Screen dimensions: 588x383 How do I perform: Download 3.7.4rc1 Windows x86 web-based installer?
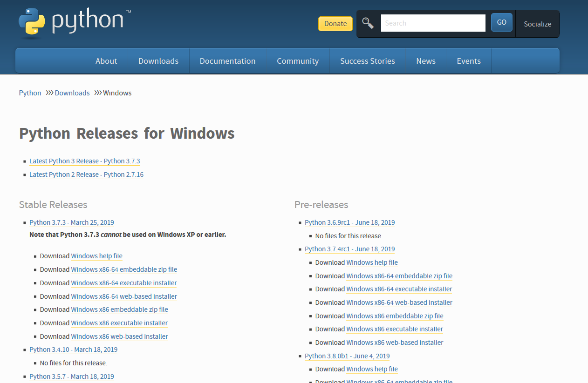point(395,343)
